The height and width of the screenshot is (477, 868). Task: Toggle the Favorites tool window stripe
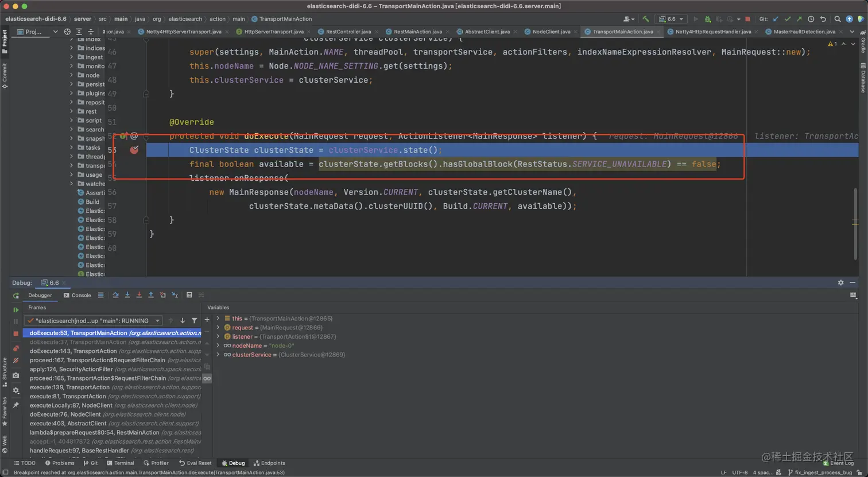coord(5,411)
